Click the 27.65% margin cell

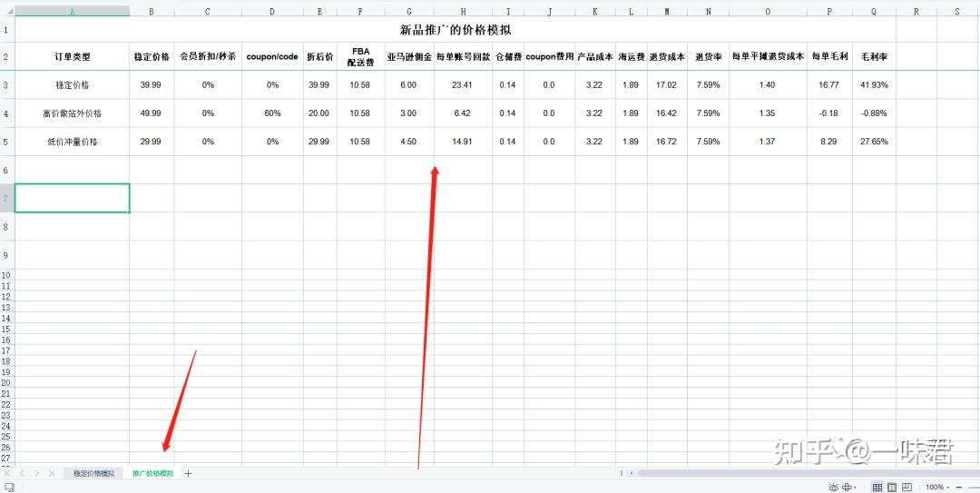pyautogui.click(x=874, y=142)
